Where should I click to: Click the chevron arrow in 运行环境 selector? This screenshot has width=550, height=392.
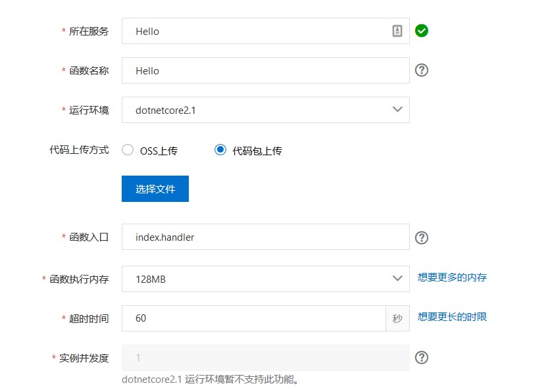tap(397, 109)
